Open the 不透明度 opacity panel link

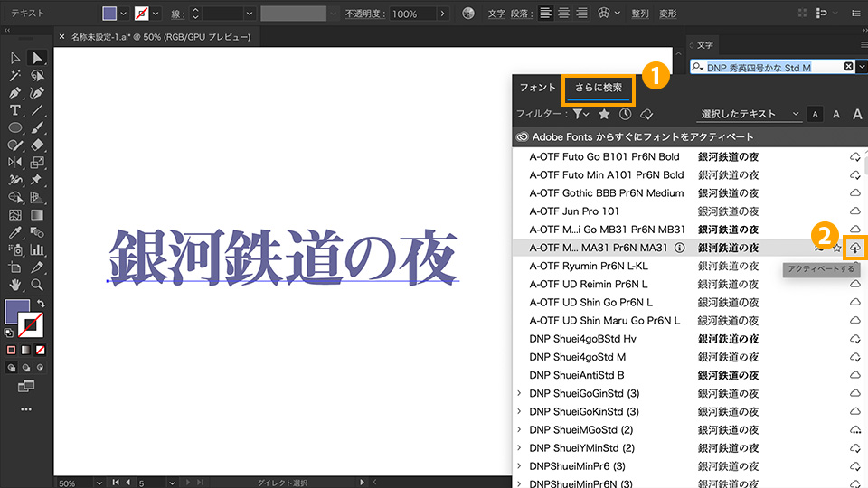363,14
